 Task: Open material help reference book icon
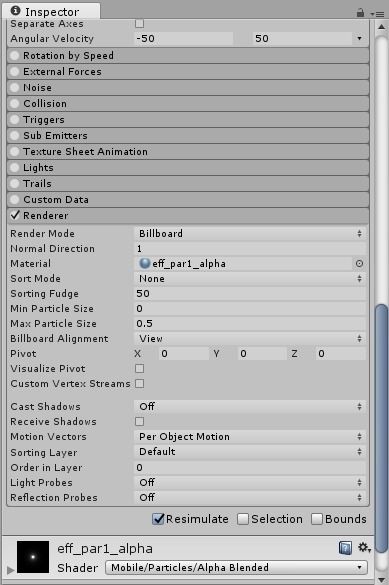(x=345, y=548)
